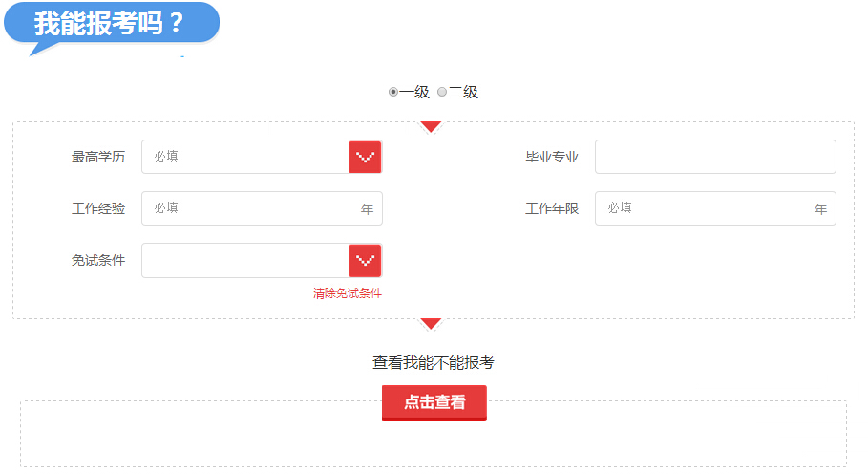Click the 查看我能不能报考 heading
This screenshot has width=868, height=474.
click(433, 363)
